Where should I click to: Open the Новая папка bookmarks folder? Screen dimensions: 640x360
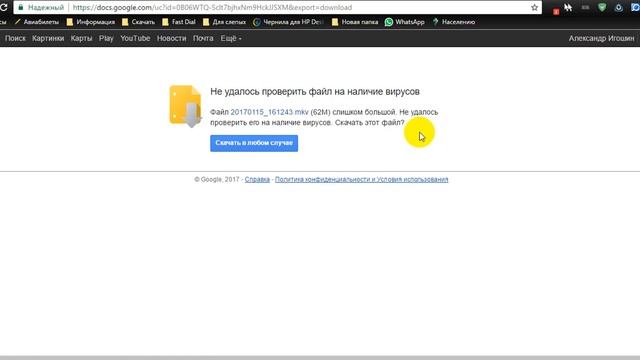(355, 22)
